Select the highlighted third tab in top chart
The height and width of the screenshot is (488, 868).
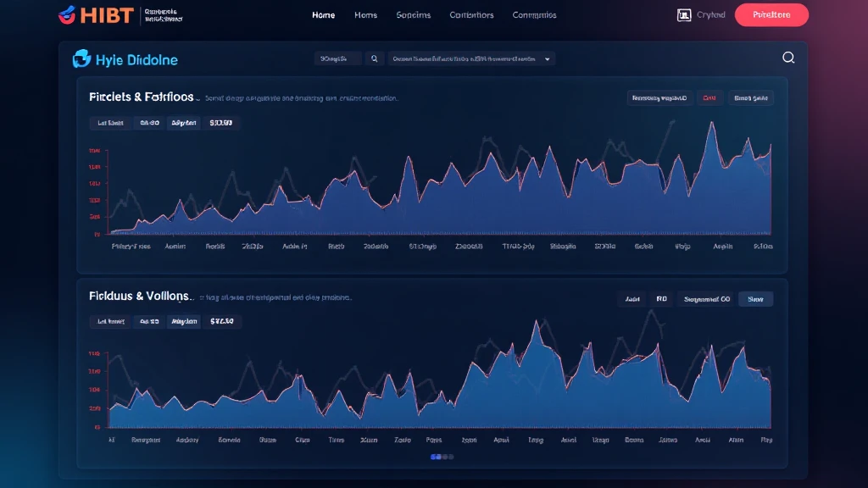(185, 123)
